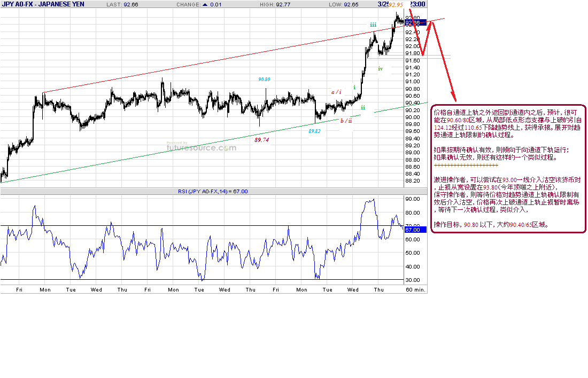Click the 'HIGH: 92.77' header value
The height and width of the screenshot is (378, 588).
(275, 4)
